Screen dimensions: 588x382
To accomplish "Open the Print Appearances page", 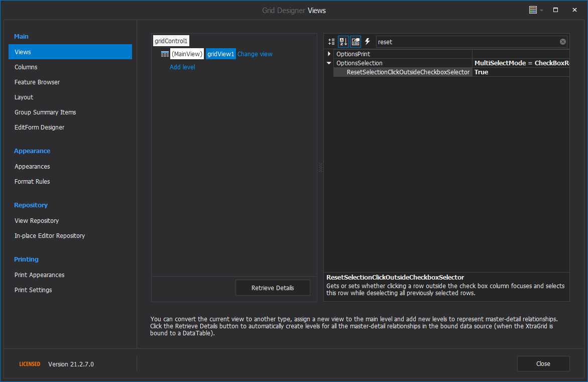I will point(39,275).
